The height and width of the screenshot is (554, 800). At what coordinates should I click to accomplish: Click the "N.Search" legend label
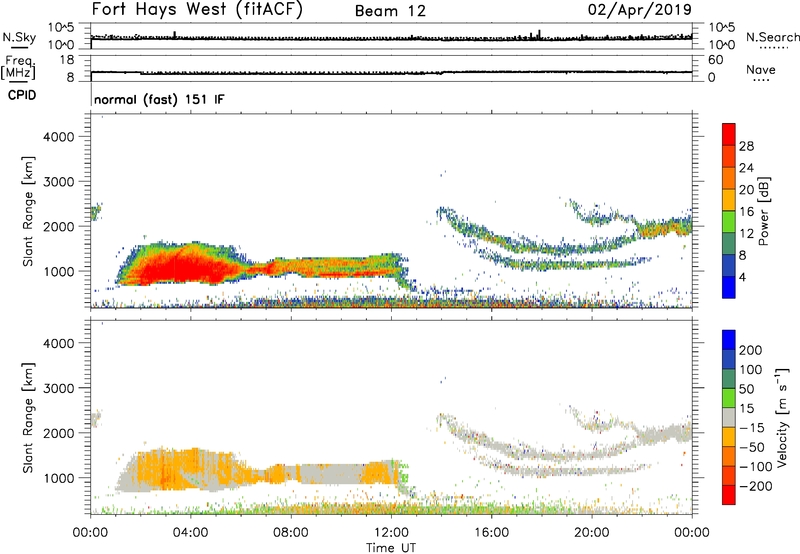click(772, 37)
